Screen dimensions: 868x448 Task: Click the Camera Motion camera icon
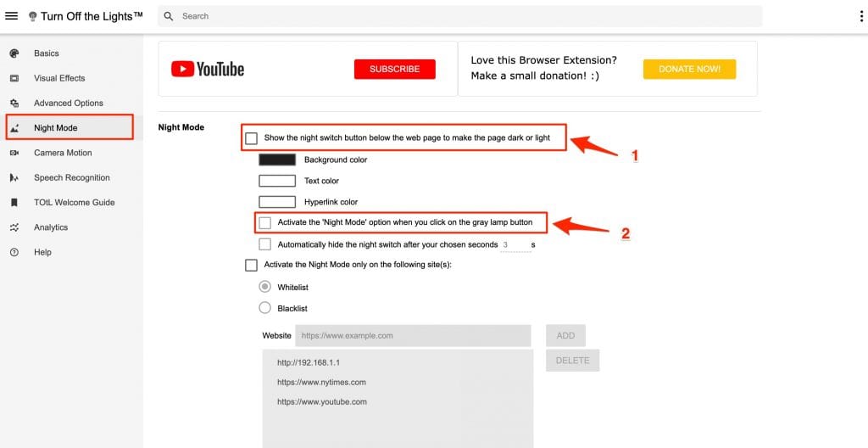14,153
